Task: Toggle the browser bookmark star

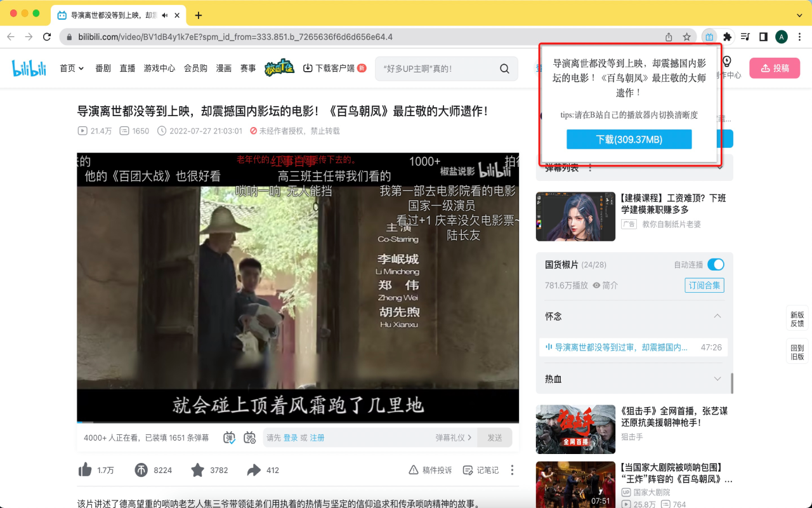Action: coord(687,37)
